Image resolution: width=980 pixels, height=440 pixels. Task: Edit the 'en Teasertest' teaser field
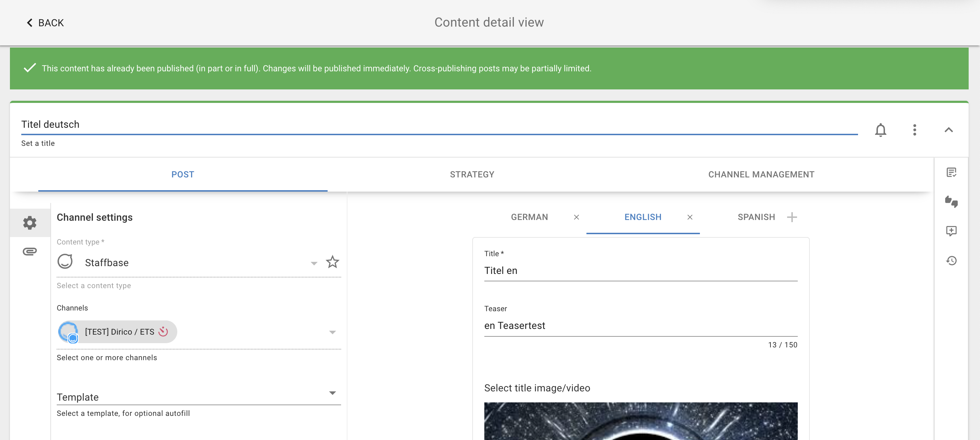coord(641,326)
